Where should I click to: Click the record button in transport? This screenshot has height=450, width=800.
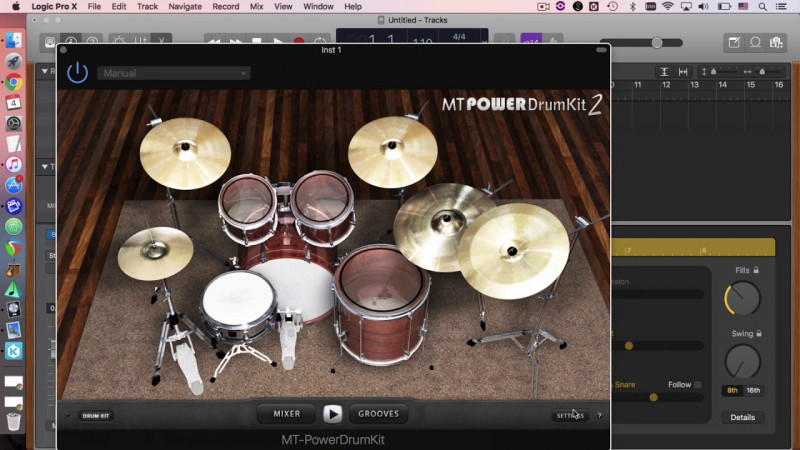298,42
